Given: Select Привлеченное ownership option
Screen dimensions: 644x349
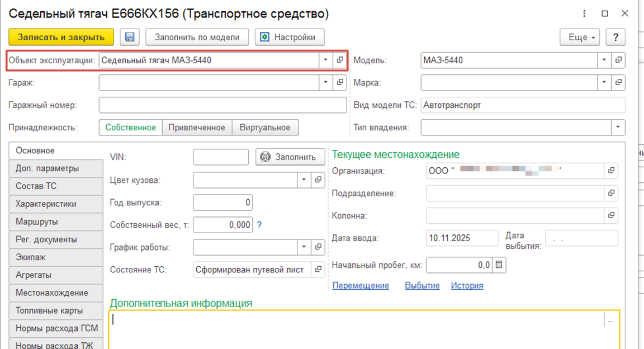Looking at the screenshot, I should pos(197,128).
